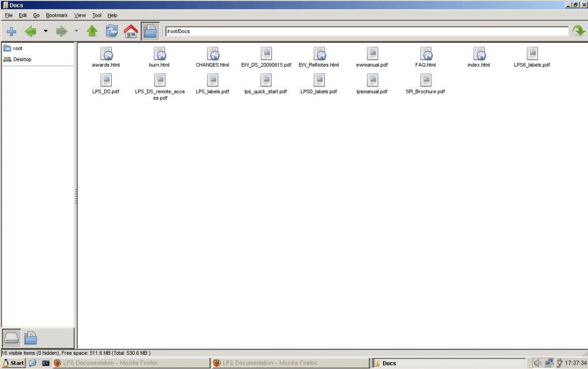Image resolution: width=588 pixels, height=369 pixels.
Task: Go to the home directory icon
Action: [x=131, y=31]
